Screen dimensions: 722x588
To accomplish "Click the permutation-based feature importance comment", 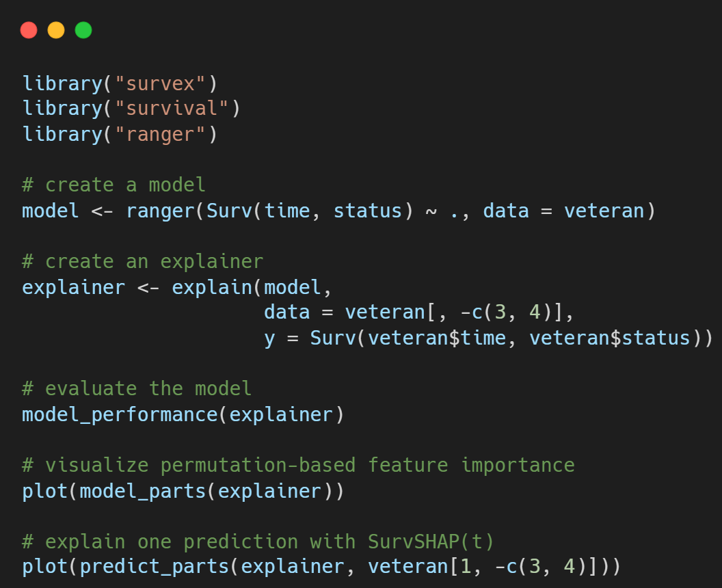I will (298, 465).
